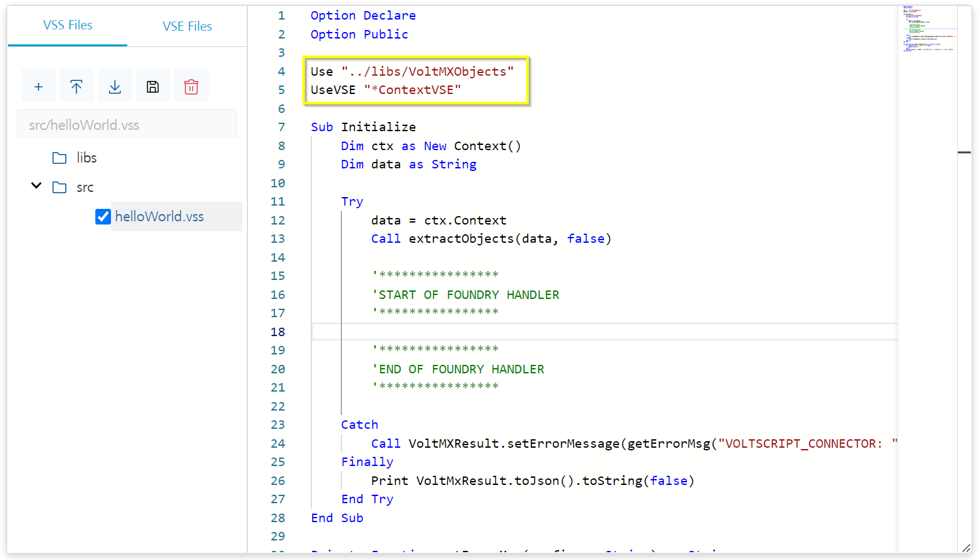Click empty highlighted line 18 in editor
The height and width of the screenshot is (560, 980).
pos(605,332)
